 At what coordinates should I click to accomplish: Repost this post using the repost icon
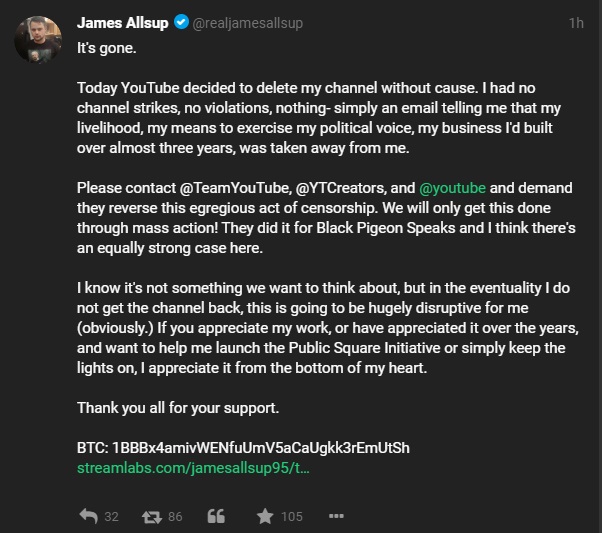click(151, 517)
